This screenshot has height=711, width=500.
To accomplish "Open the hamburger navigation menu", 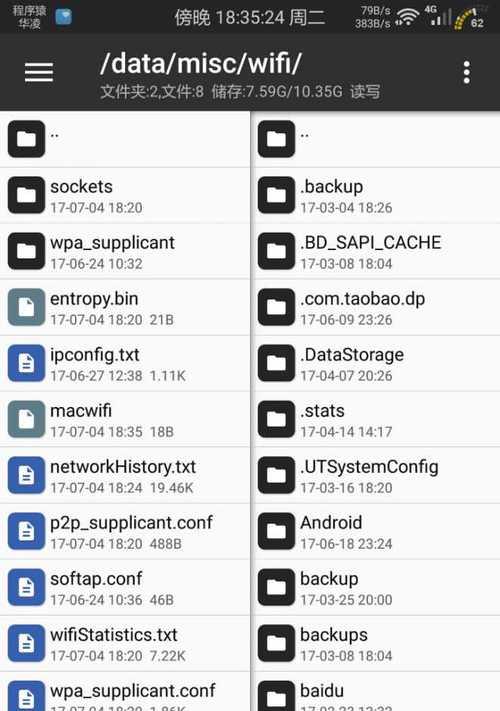I will click(x=39, y=73).
